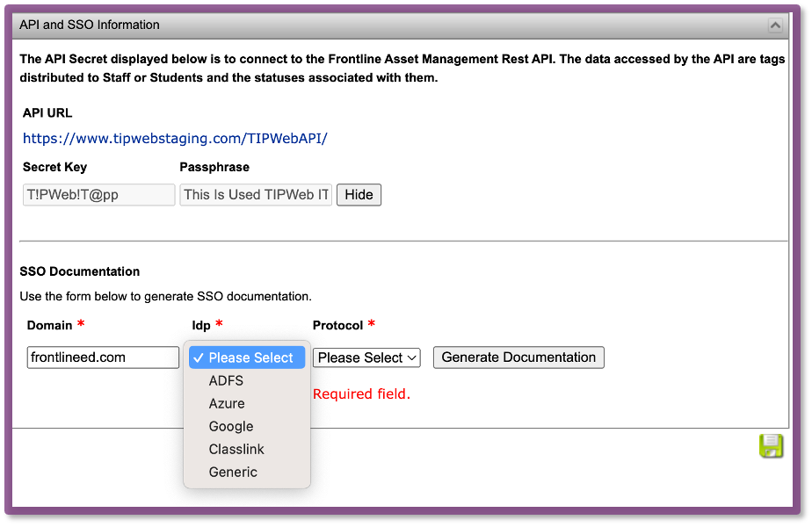Click the Hide button beside Passphrase
The height and width of the screenshot is (527, 812).
(x=359, y=195)
